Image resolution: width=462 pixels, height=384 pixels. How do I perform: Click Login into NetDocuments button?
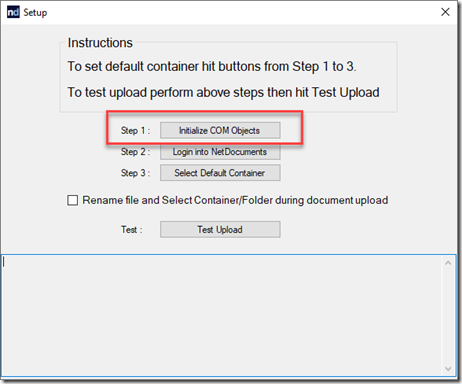(220, 152)
